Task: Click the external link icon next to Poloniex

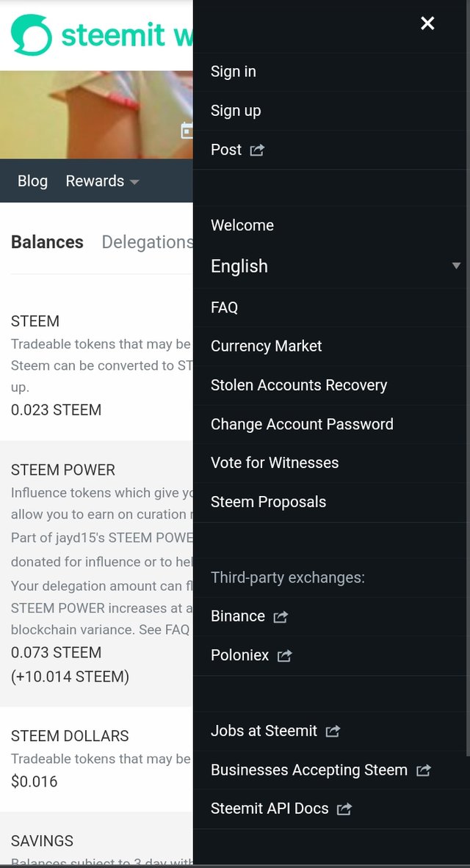Action: (285, 656)
